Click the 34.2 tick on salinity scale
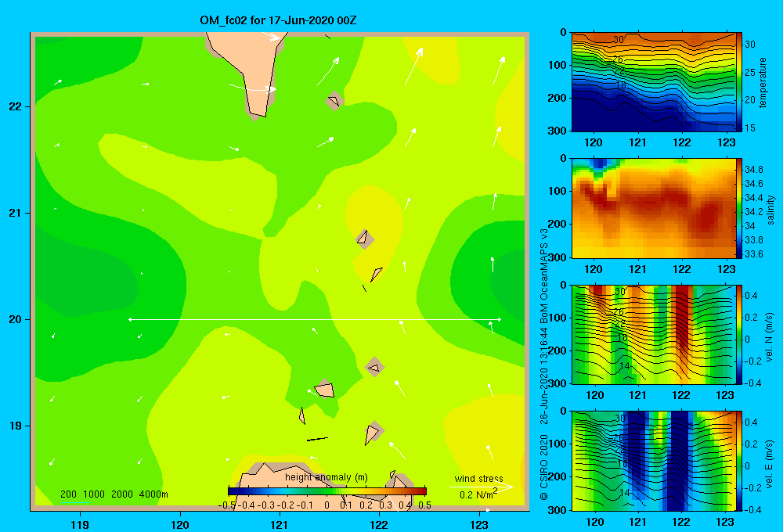Screen dimensions: 783x532 753,212
